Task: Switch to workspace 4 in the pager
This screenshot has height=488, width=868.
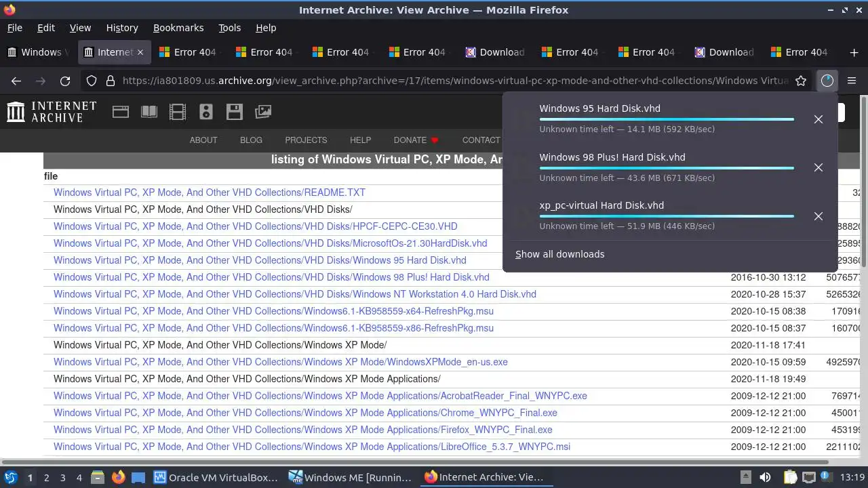Action: click(79, 477)
